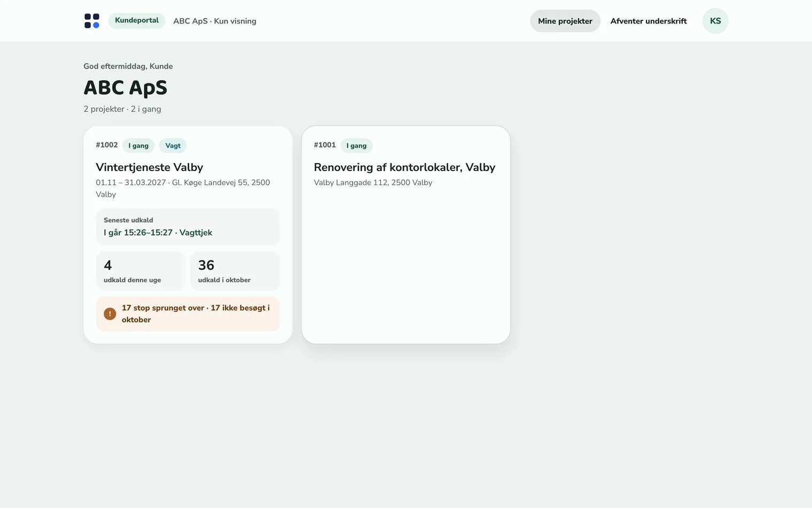Switch to Afventer underskrift tab

[x=649, y=21]
